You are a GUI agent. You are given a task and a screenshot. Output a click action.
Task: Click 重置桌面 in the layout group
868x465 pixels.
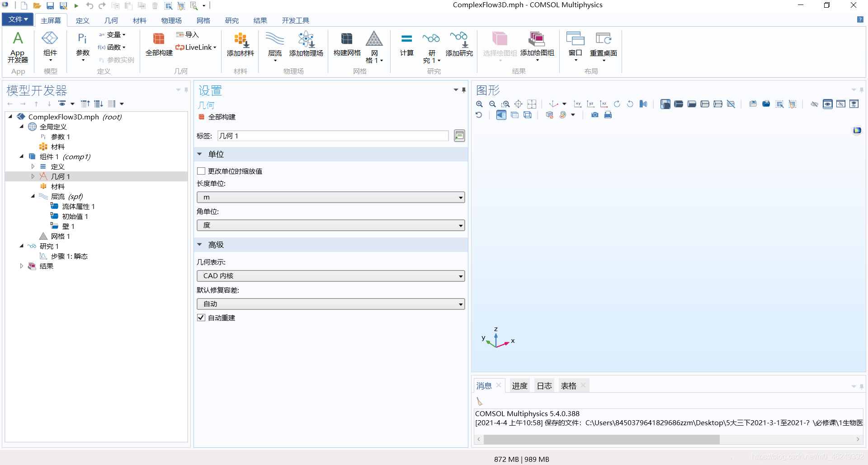click(x=603, y=47)
